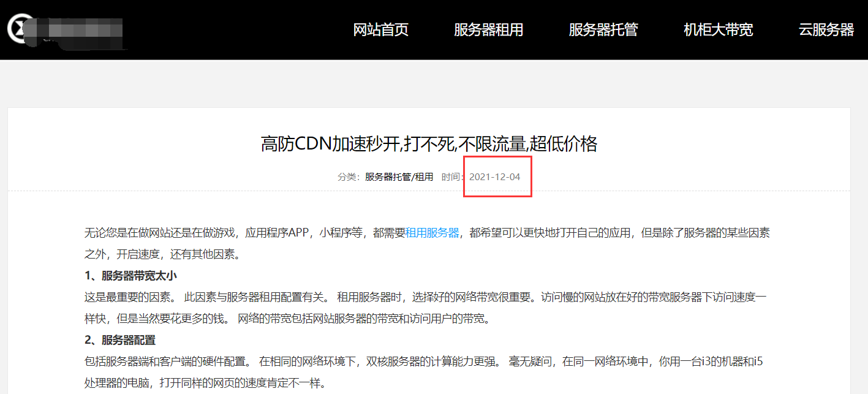Navigate to 云服务器 in the header
The height and width of the screenshot is (394, 868).
click(x=826, y=29)
